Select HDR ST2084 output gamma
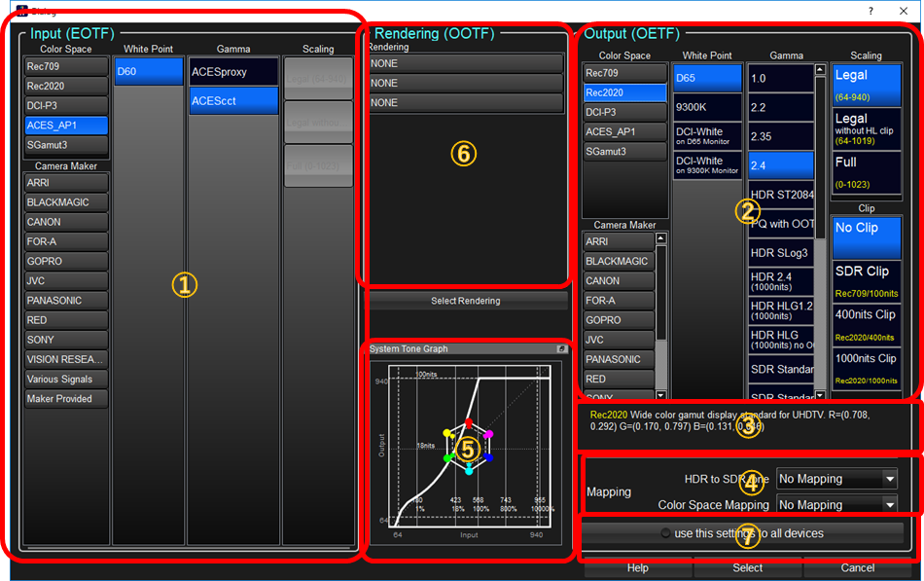Viewport: 924px width, 581px height. tap(781, 194)
